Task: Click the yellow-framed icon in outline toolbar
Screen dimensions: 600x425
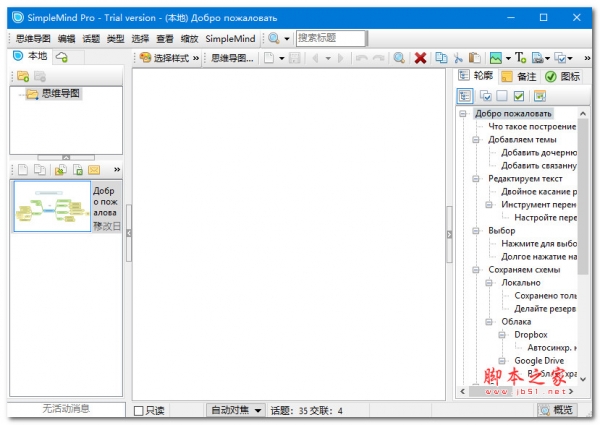Action: pos(540,96)
